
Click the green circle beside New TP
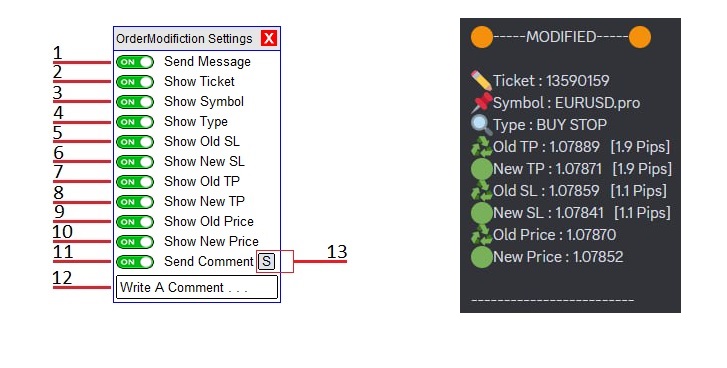tap(481, 169)
